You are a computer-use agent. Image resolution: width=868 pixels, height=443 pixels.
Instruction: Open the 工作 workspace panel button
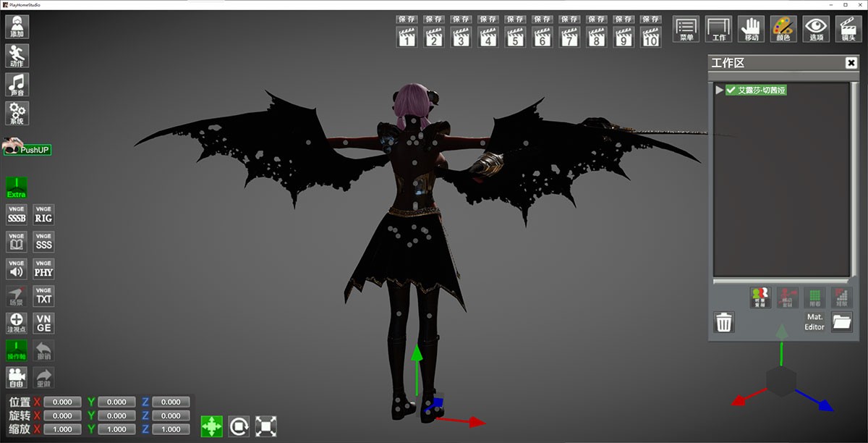coord(719,30)
